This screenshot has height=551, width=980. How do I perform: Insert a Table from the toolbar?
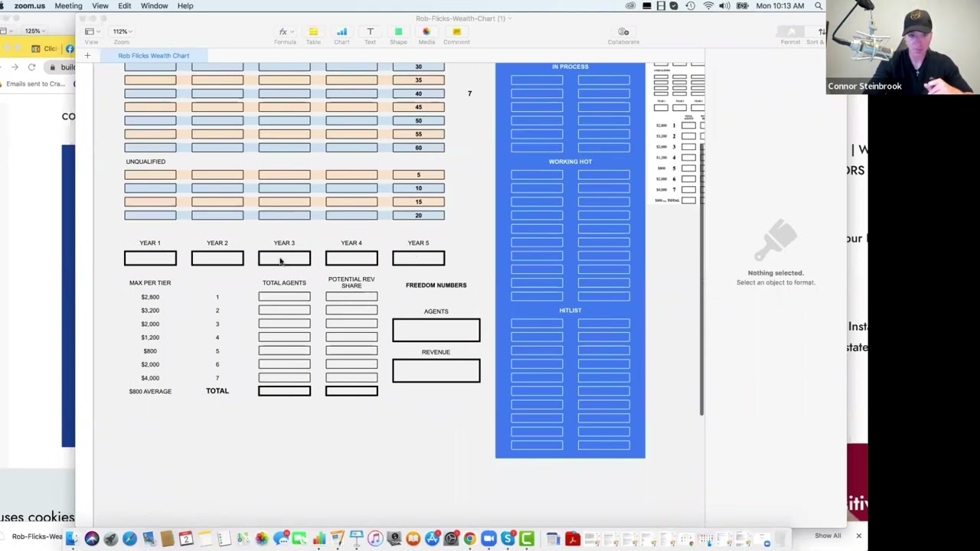pos(313,33)
